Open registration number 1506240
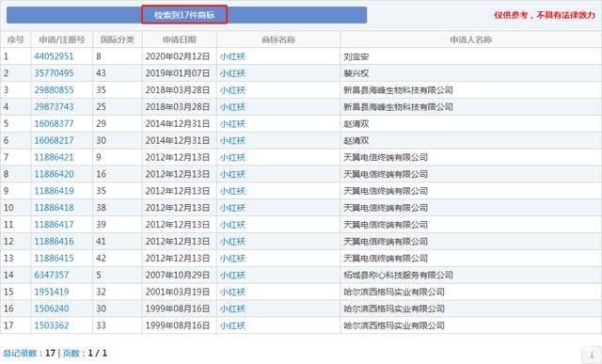The width and height of the screenshot is (602, 364). (x=52, y=309)
